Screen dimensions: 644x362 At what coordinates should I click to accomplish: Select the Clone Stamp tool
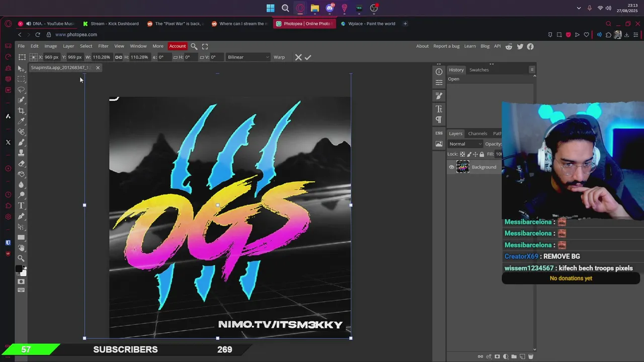pyautogui.click(x=21, y=153)
